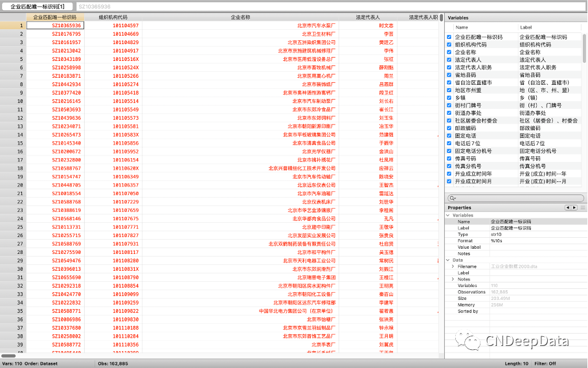Open the Properties panel options menu icon
Viewport: 588px width, 368px height.
(x=583, y=207)
